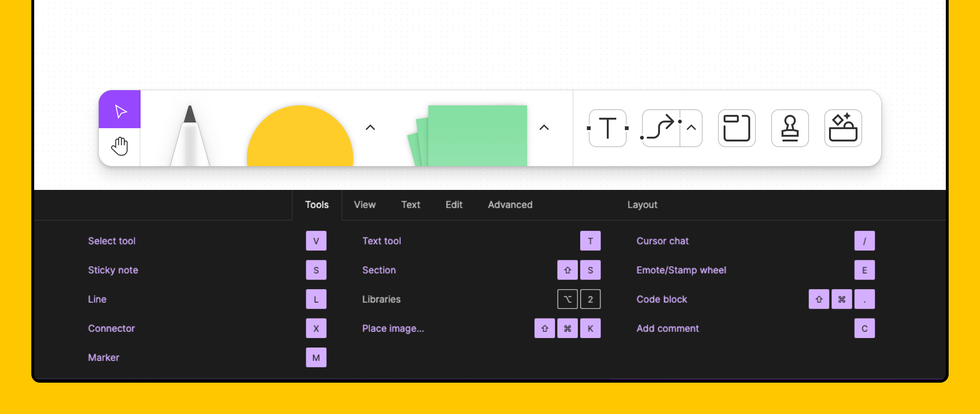This screenshot has height=414, width=980.
Task: Click the Emote/Stamp wheel shortcut entry
Action: point(681,270)
